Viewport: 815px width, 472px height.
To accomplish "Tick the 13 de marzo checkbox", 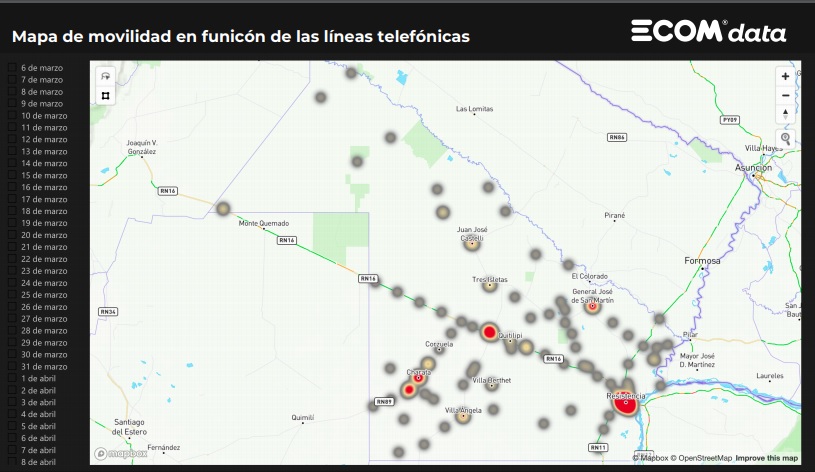I will tap(12, 151).
